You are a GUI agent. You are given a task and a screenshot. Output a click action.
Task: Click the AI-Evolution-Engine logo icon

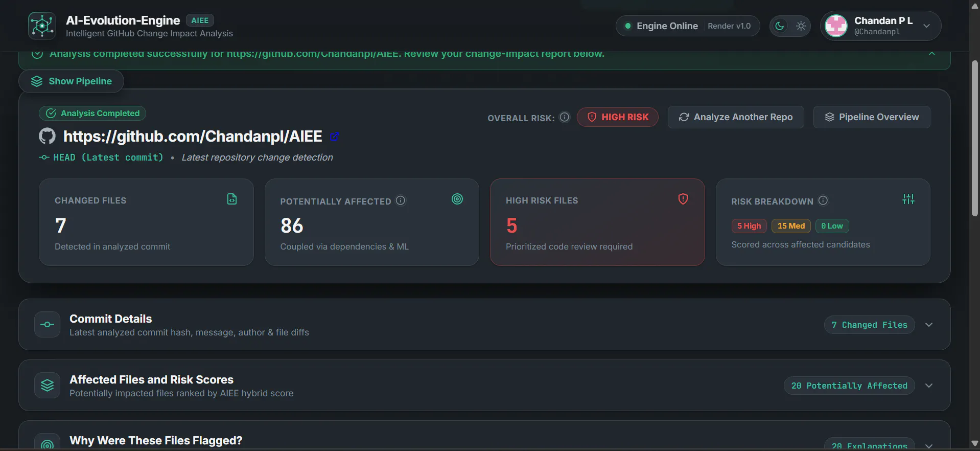click(42, 26)
